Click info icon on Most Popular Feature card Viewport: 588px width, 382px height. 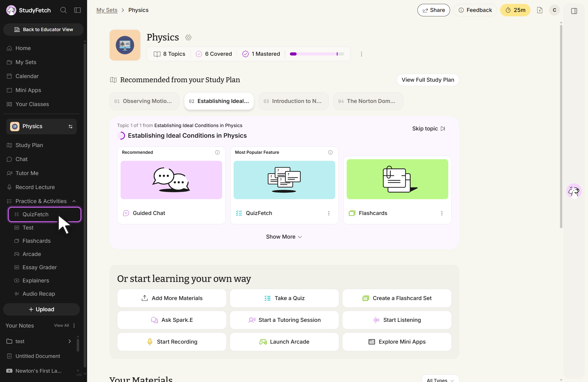[330, 152]
